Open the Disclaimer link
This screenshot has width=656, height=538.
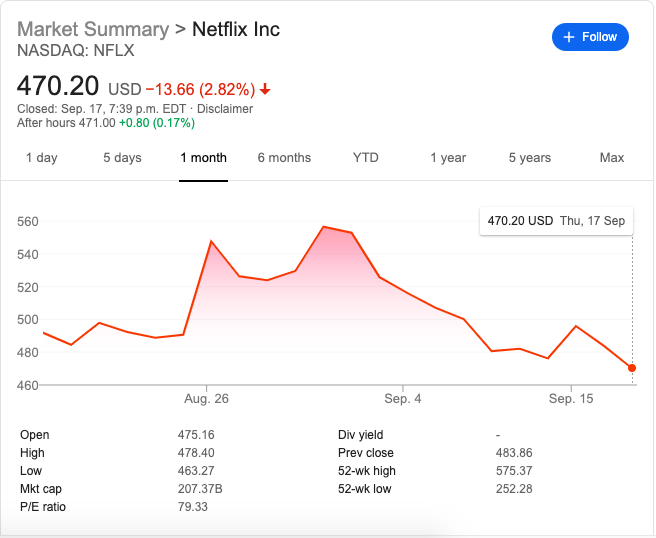point(225,109)
